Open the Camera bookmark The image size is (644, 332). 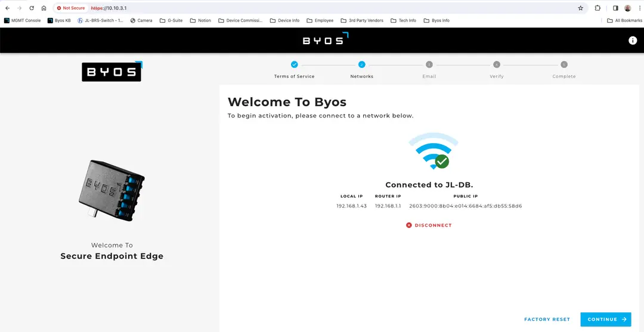pyautogui.click(x=141, y=20)
